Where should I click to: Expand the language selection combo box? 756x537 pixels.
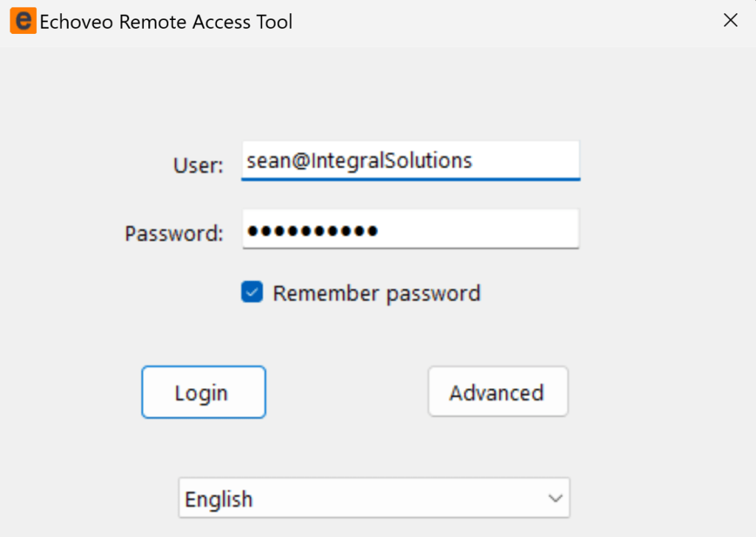click(373, 498)
